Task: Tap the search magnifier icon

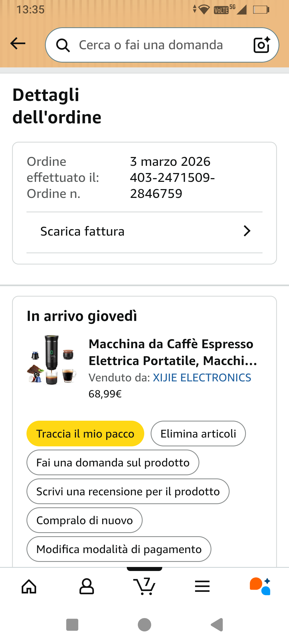Action: [x=63, y=45]
